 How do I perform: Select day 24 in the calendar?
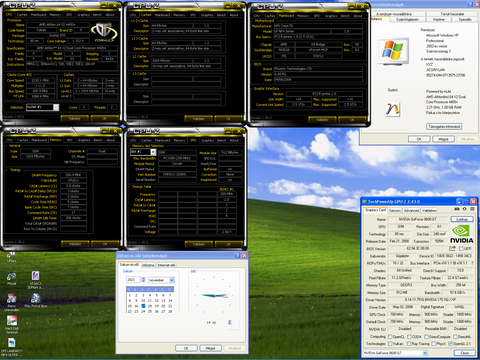(143, 311)
